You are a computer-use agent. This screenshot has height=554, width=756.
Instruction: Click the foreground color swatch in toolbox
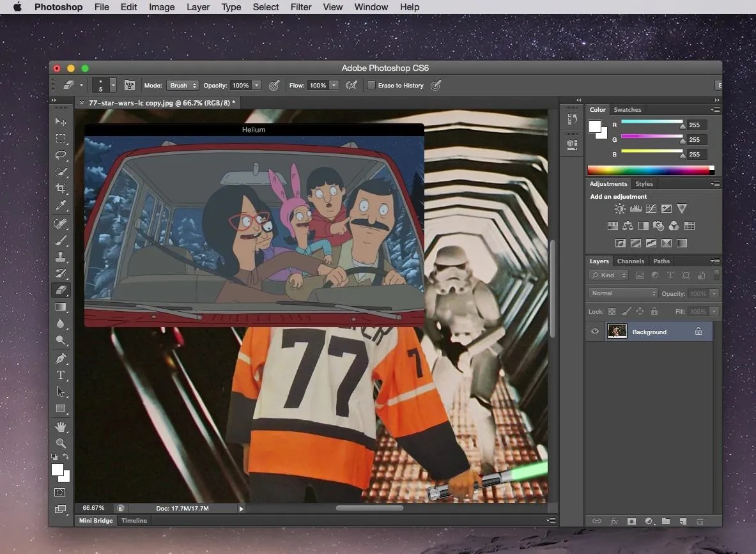[58, 469]
